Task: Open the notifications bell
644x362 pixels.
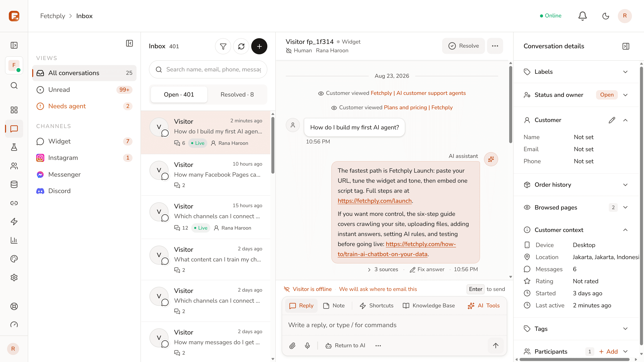Action: (x=582, y=16)
